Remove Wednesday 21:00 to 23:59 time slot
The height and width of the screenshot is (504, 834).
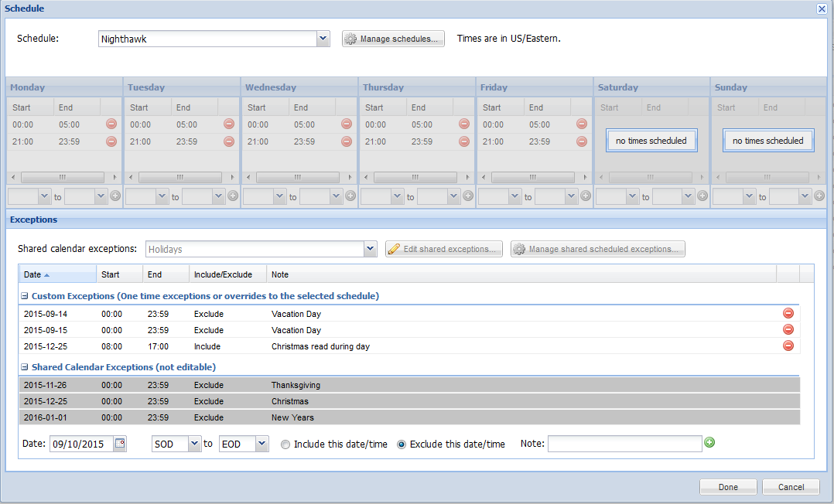point(347,141)
